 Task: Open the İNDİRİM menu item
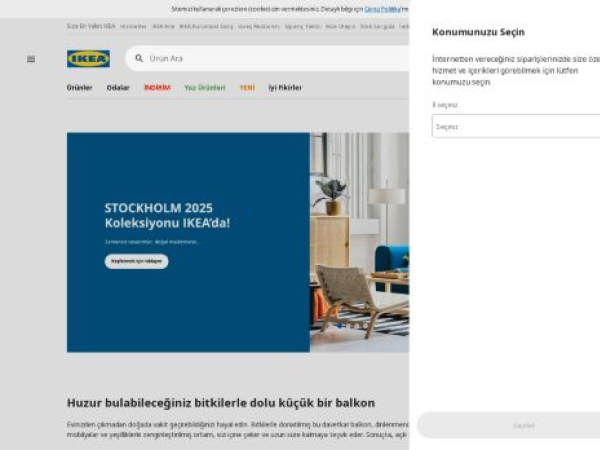click(x=157, y=88)
